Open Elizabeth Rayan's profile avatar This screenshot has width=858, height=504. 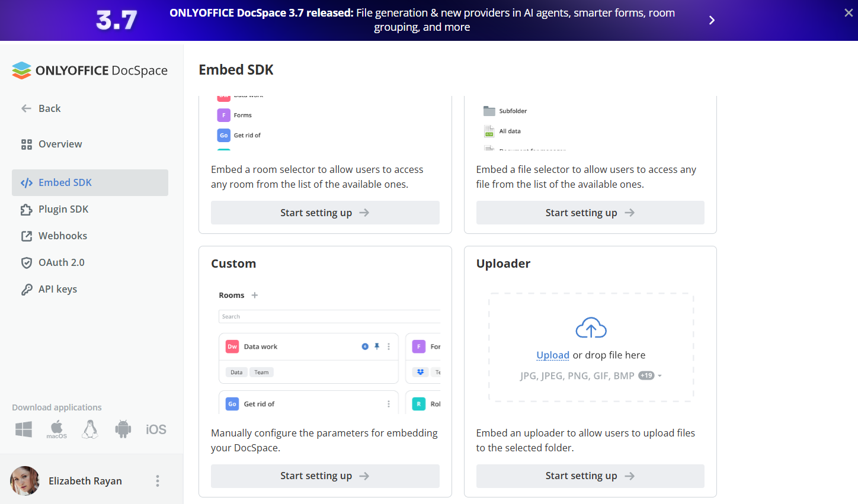point(25,480)
